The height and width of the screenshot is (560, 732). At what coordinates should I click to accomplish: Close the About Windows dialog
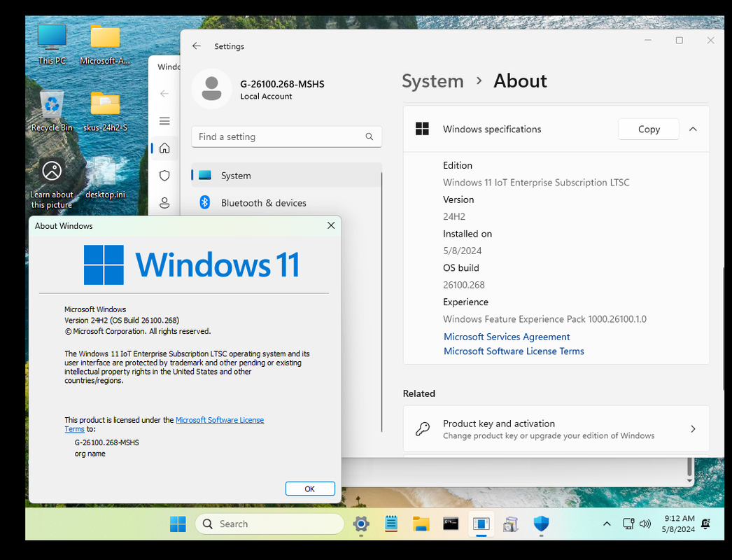[331, 225]
